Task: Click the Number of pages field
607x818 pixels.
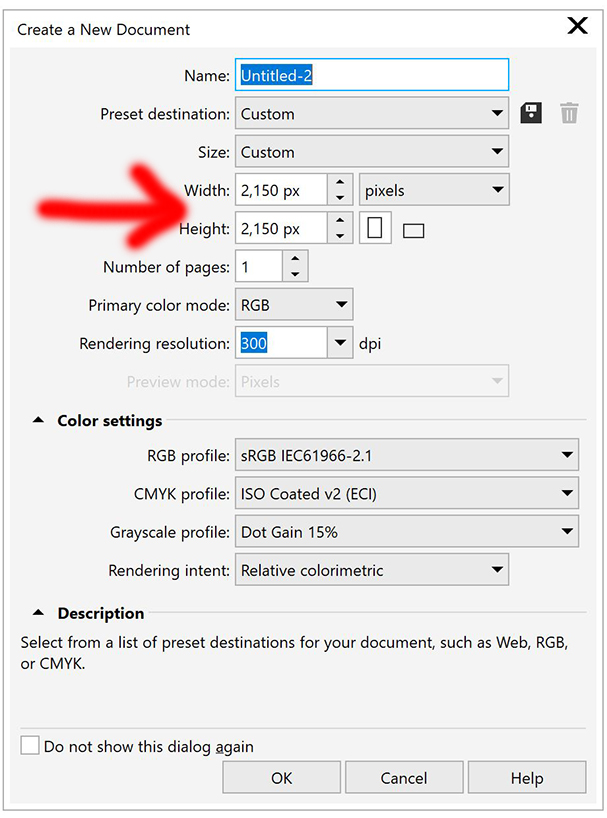Action: tap(259, 267)
